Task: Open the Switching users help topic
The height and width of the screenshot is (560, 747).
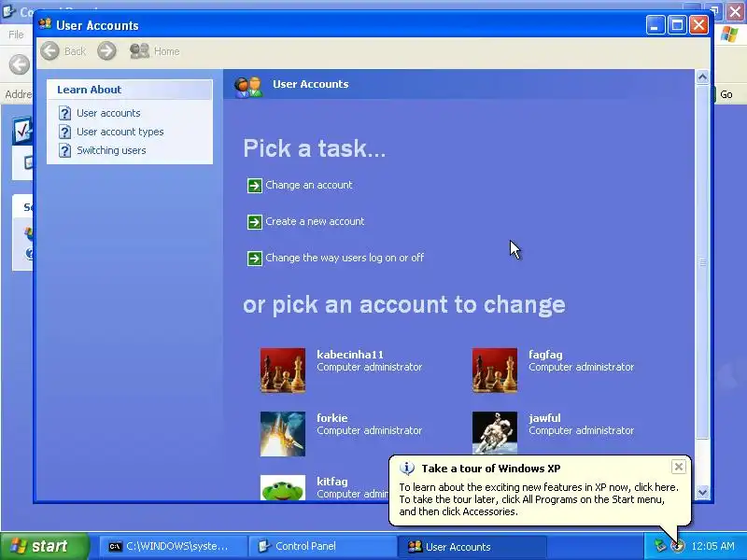Action: pos(111,150)
